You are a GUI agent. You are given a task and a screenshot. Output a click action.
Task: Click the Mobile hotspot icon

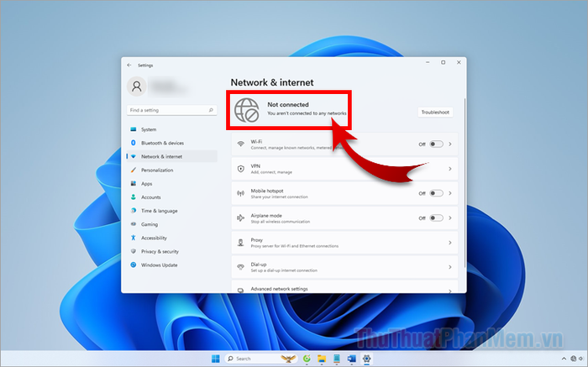(x=241, y=193)
